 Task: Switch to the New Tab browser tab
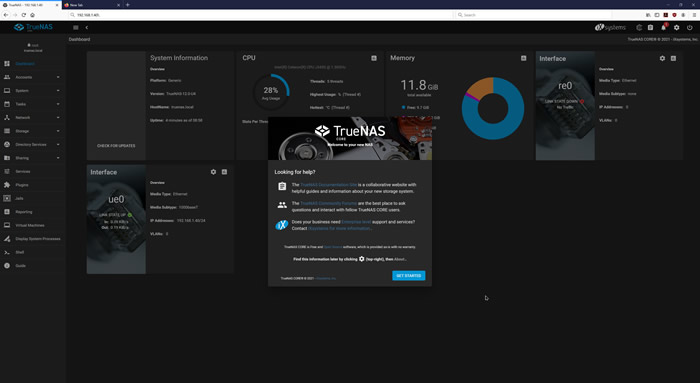[92, 5]
